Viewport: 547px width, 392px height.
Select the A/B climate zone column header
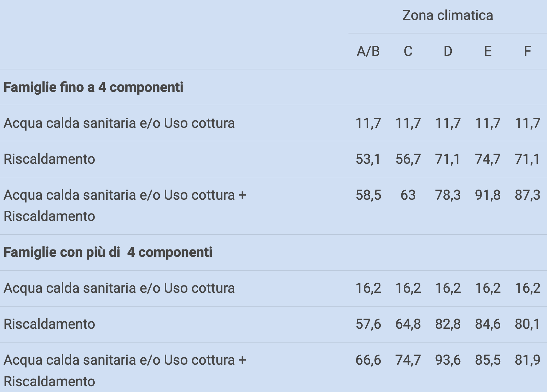pyautogui.click(x=368, y=51)
